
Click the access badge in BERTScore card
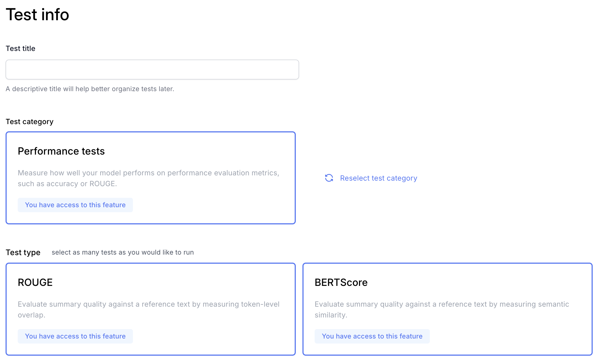coord(372,336)
